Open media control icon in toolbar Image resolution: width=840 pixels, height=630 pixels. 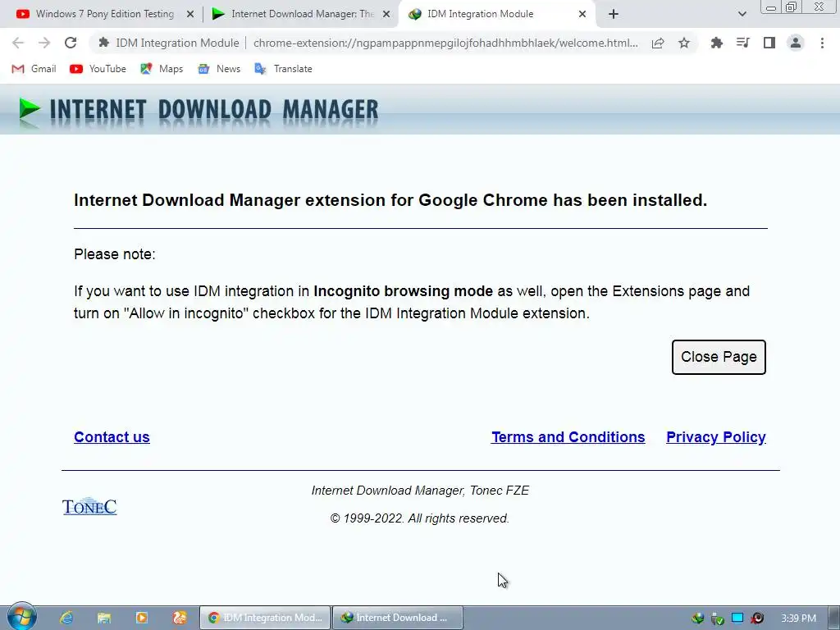[x=743, y=43]
